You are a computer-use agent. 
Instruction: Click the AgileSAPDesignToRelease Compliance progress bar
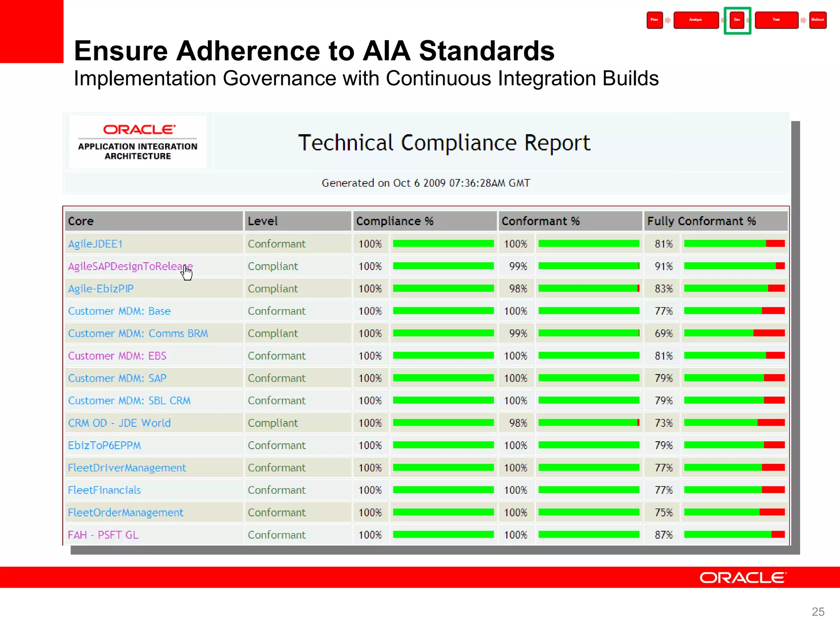click(443, 266)
